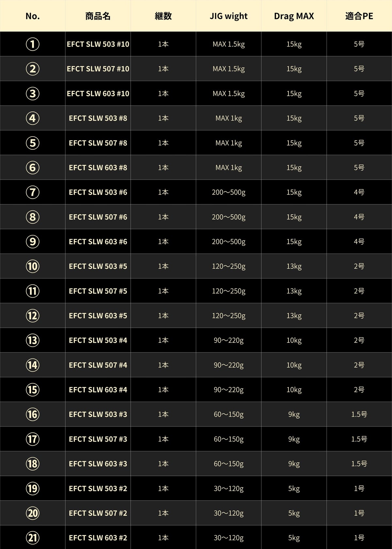Click product name EFCT SLW 603 #8
The width and height of the screenshot is (392, 549).
(98, 167)
